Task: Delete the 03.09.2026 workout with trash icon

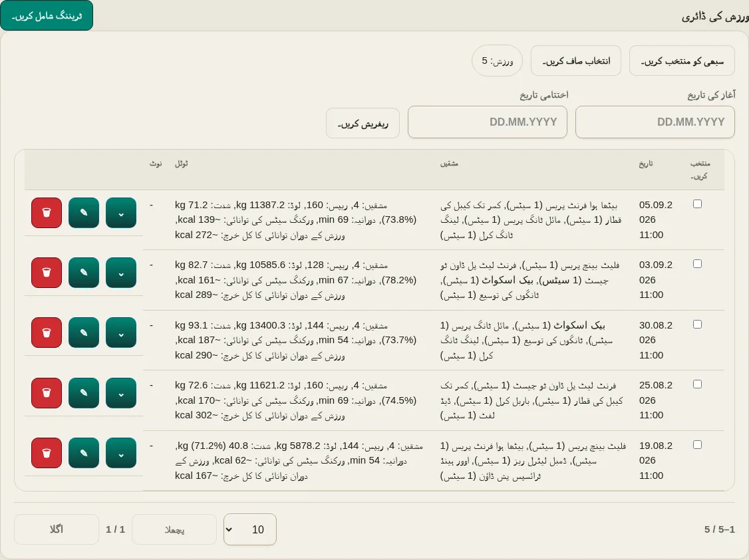Action: click(x=47, y=273)
